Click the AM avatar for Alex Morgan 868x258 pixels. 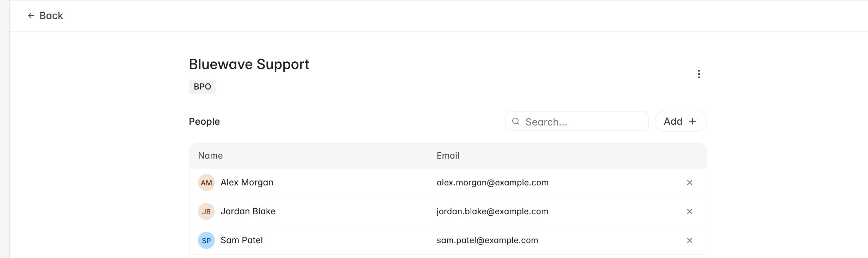click(x=206, y=183)
